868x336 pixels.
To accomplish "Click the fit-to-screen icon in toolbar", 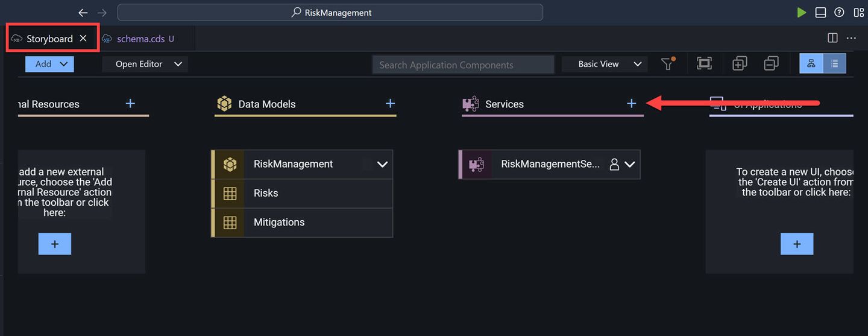I will [x=703, y=64].
